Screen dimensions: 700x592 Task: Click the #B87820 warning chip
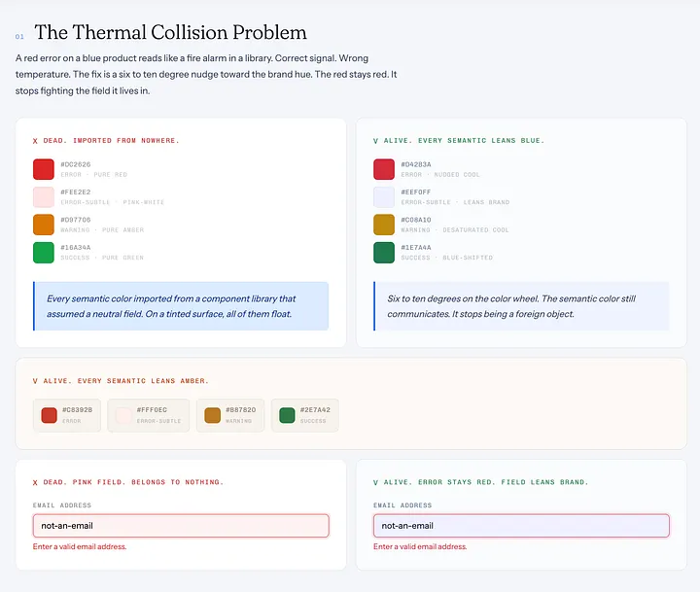click(x=230, y=415)
